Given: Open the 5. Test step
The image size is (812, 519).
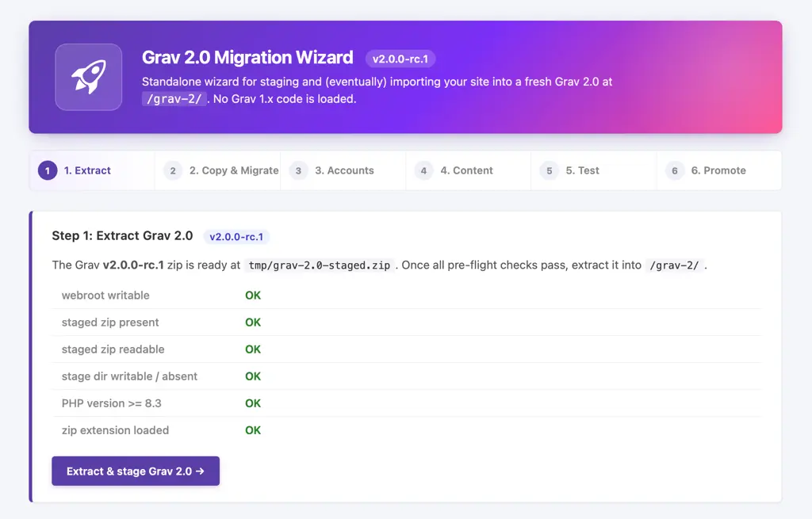Looking at the screenshot, I should (593, 170).
